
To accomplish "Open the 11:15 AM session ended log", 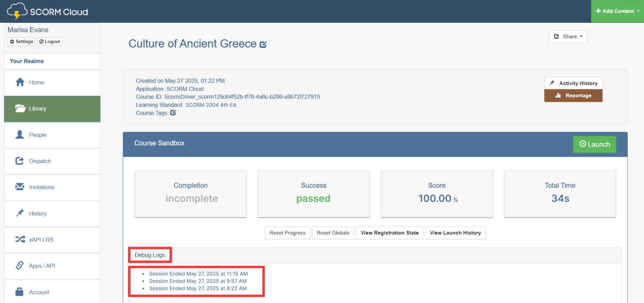I will click(x=198, y=274).
